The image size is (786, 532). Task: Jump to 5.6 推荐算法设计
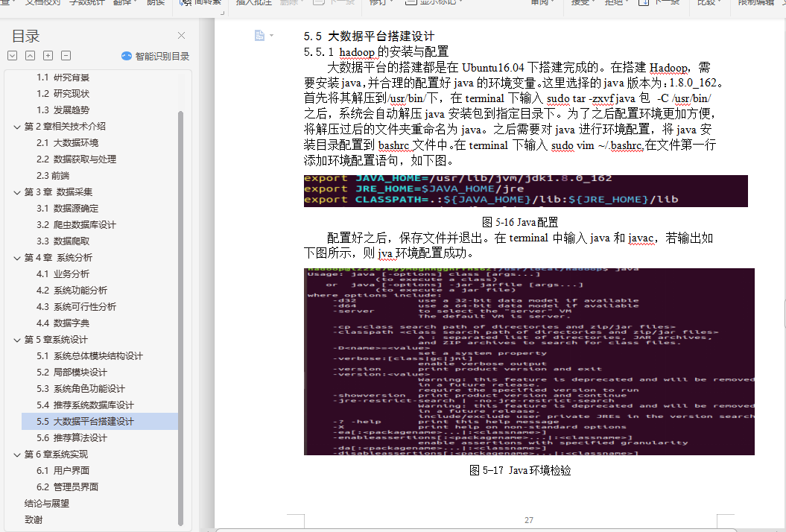tap(72, 438)
